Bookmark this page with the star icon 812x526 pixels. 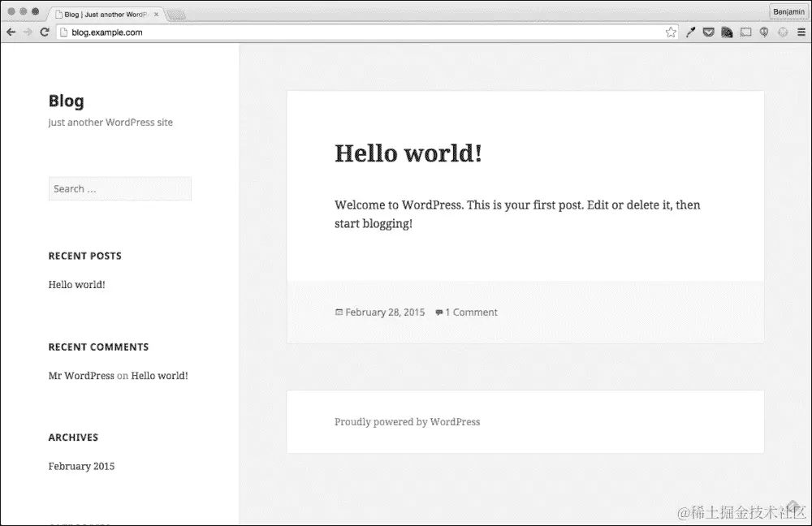tap(671, 32)
